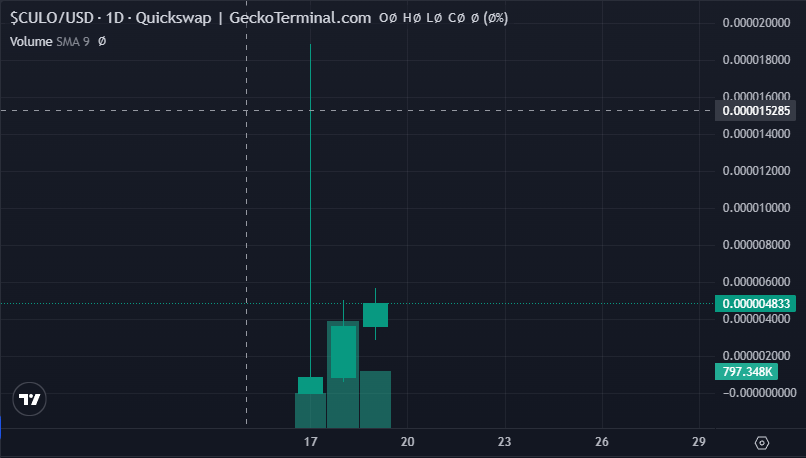This screenshot has width=806, height=458.
Task: Click price axis label 0.000002000
Action: (x=756, y=356)
